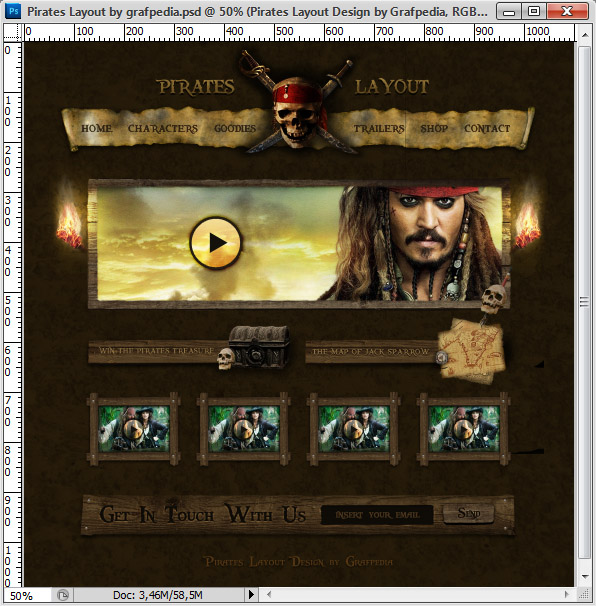Image resolution: width=596 pixels, height=606 pixels.
Task: Click the small skull beside treasure chest
Action: click(226, 358)
